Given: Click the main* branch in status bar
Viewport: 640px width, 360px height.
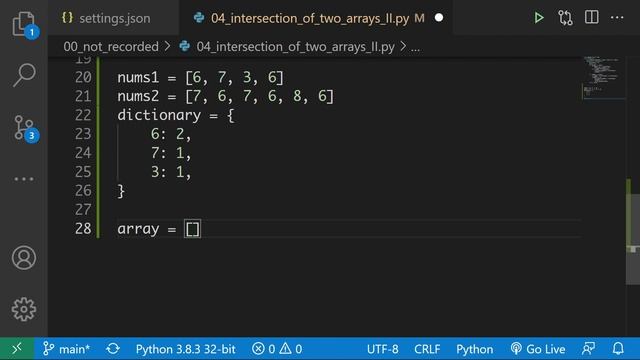Looking at the screenshot, I should coord(67,349).
